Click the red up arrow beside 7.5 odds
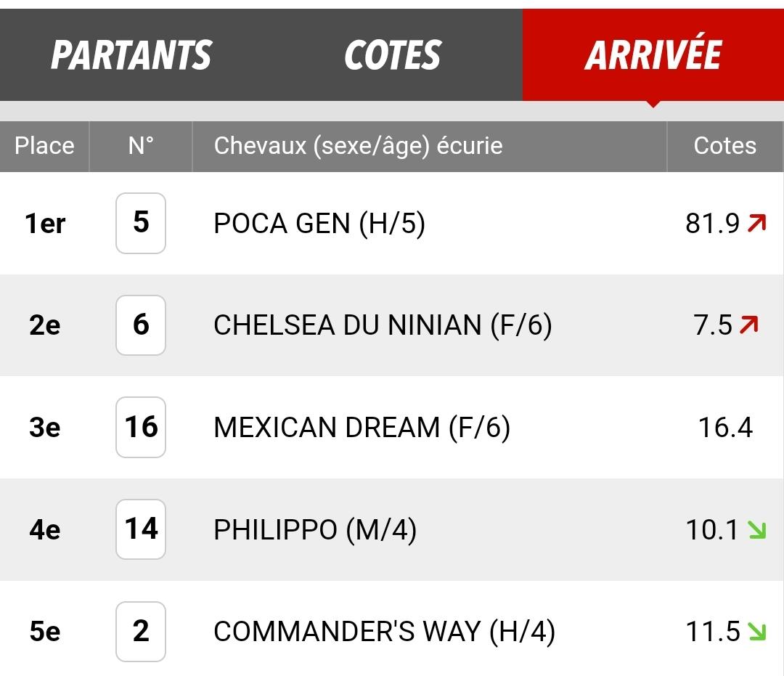The height and width of the screenshot is (676, 784). [x=749, y=325]
